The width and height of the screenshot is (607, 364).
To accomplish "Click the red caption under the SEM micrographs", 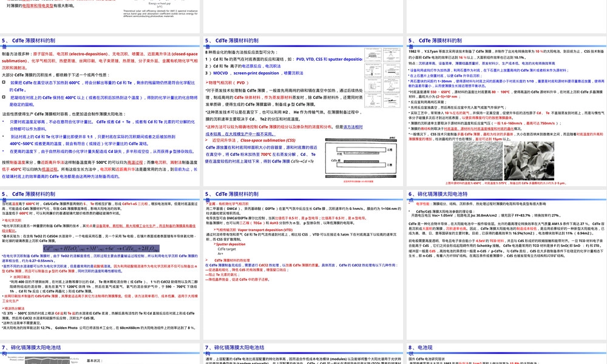I will 505,183.
